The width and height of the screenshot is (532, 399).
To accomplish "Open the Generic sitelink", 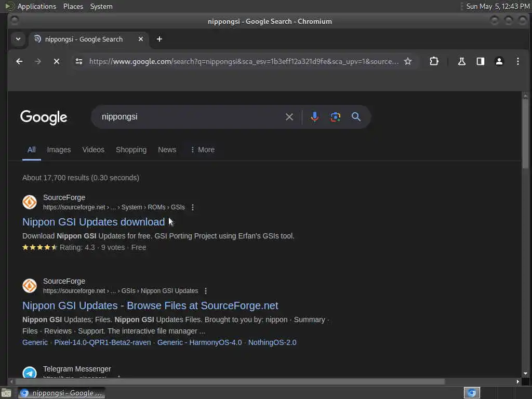I will pos(35,342).
